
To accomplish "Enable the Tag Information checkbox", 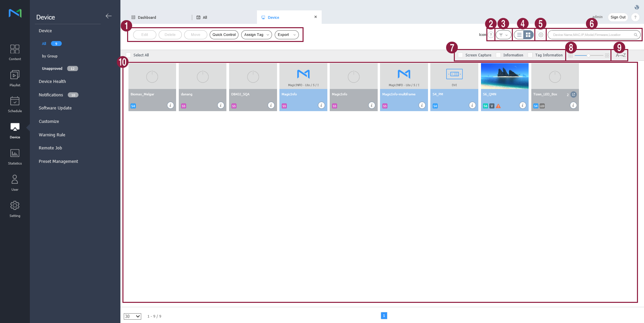I will [530, 55].
